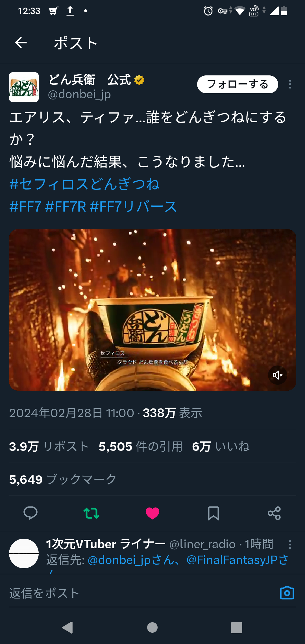Screen dimensions: 305x644
Task: Play the どん兵衛 Sephiroth video thumbnail
Action: (x=152, y=310)
